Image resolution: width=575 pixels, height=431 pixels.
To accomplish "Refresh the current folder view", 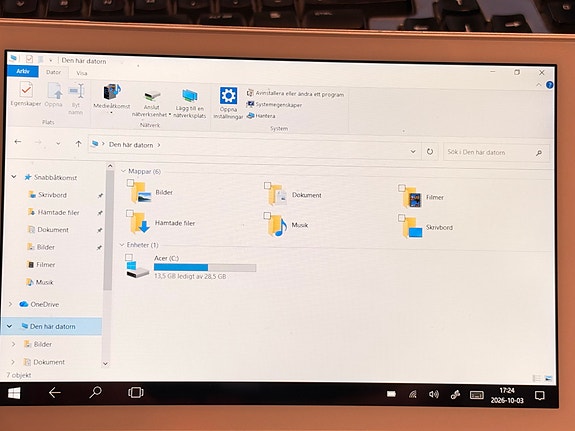I will [430, 151].
